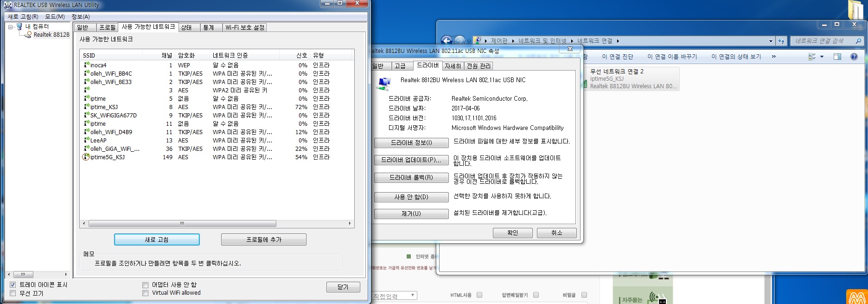Check the Virtual WiFi allowed box

coord(146,293)
